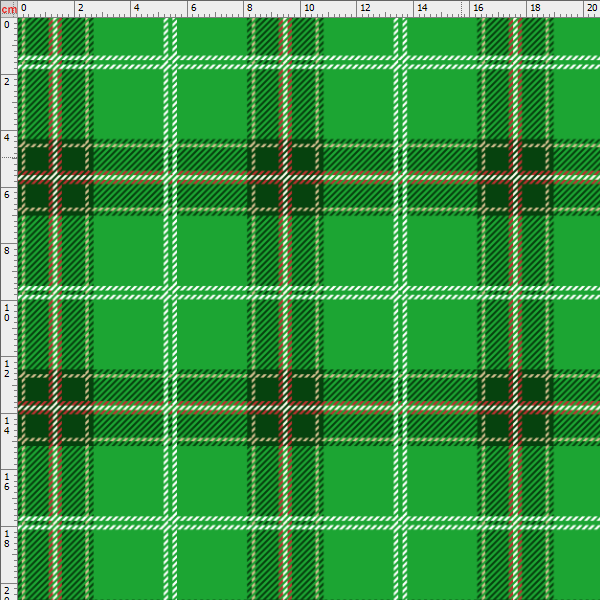Click the '8' label on the horizontal ruler

coord(249,8)
